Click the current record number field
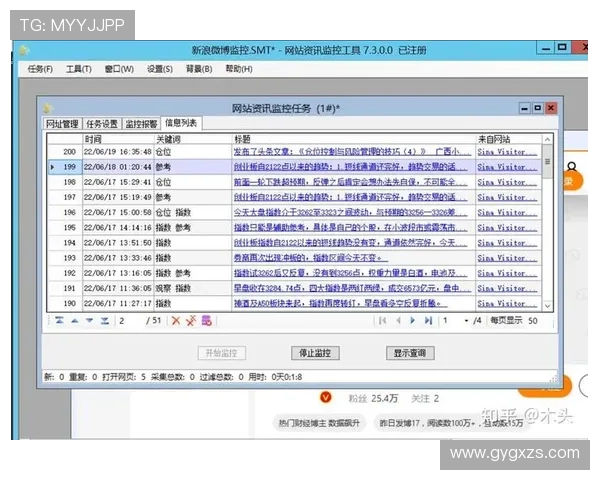 click(130, 321)
